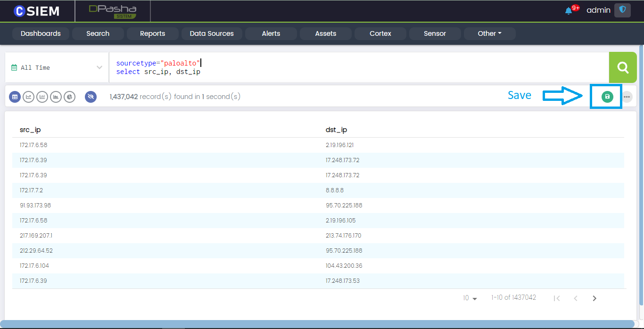Go to the Alerts section
The image size is (644, 329).
pos(271,33)
